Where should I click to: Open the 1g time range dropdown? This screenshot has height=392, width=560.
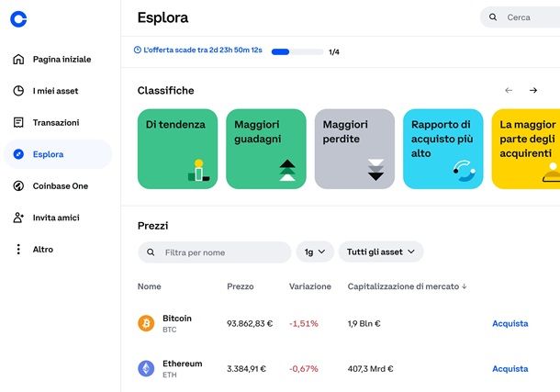point(315,252)
